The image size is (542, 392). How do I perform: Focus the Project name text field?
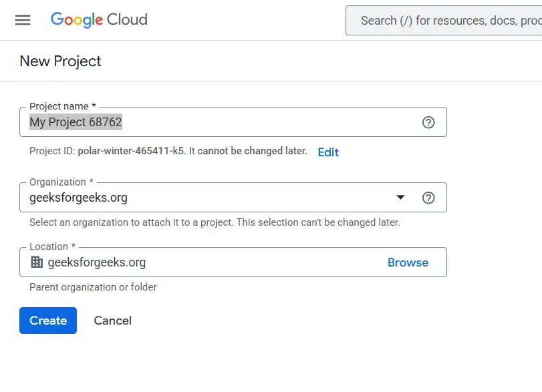(221, 122)
